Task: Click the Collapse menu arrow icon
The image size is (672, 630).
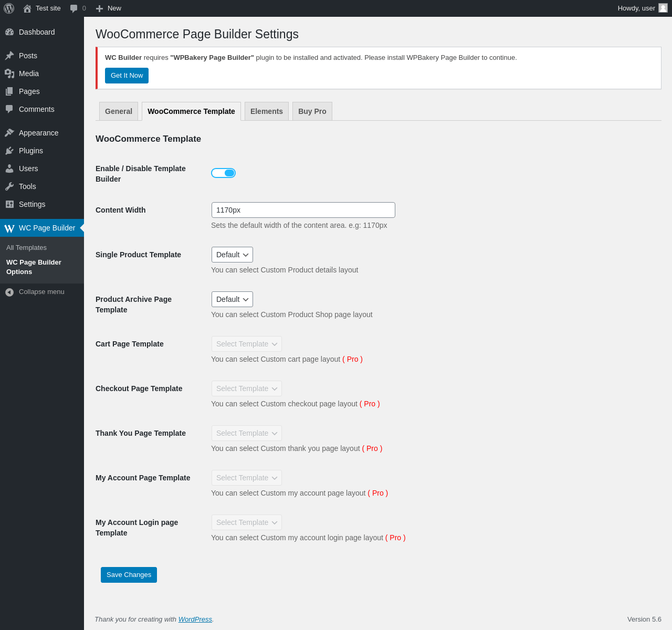Action: pyautogui.click(x=9, y=292)
